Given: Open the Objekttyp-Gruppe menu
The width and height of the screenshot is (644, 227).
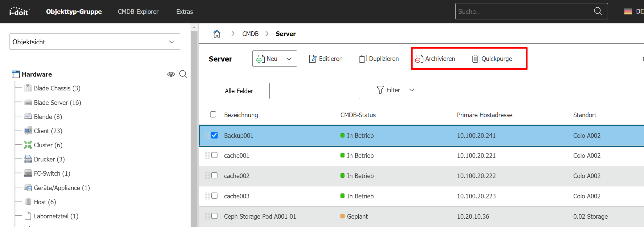Looking at the screenshot, I should (x=74, y=12).
